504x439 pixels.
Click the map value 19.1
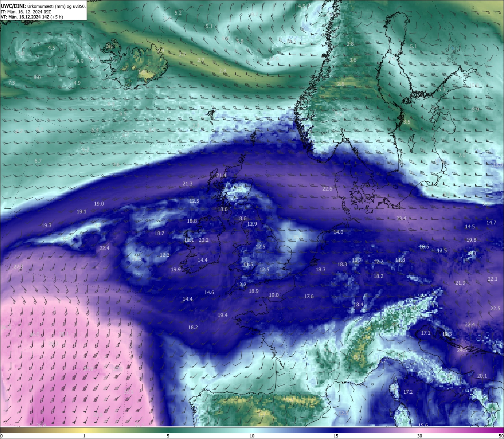[x=82, y=212]
